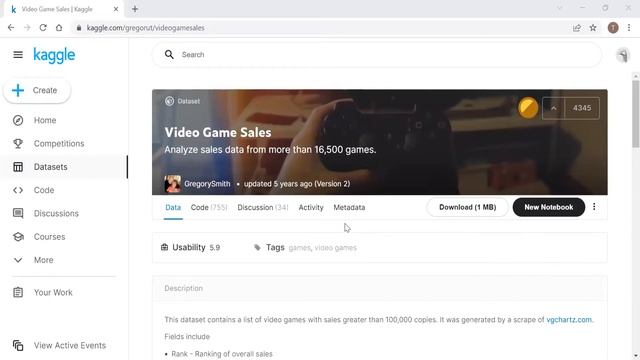Click the 4345 vote count

tap(582, 108)
